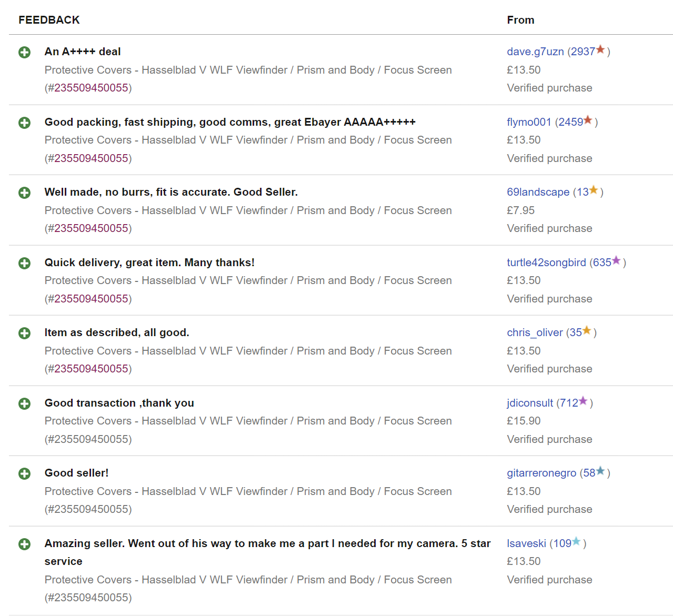Select 'Amazing seller. Went out of his way' comment
The image size is (673, 616).
coord(268,552)
